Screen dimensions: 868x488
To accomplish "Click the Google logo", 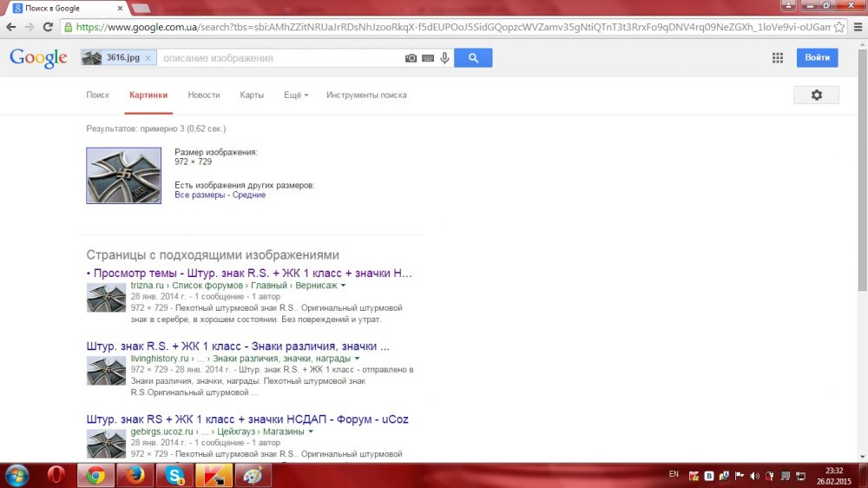I will point(38,57).
